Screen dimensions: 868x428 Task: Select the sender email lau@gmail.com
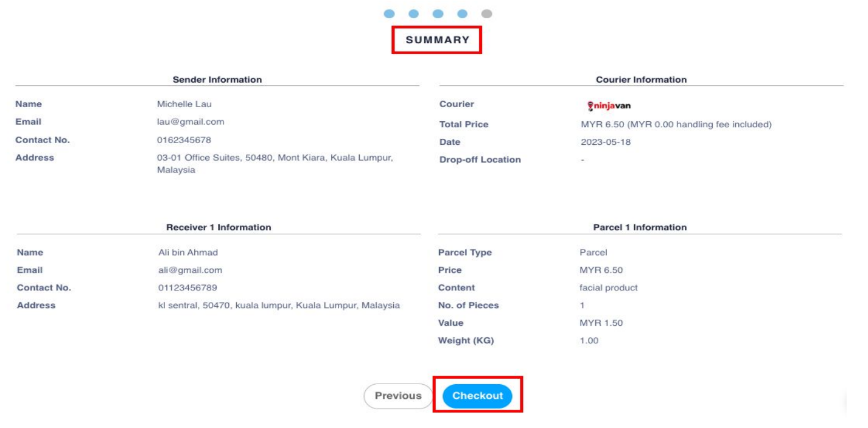191,122
